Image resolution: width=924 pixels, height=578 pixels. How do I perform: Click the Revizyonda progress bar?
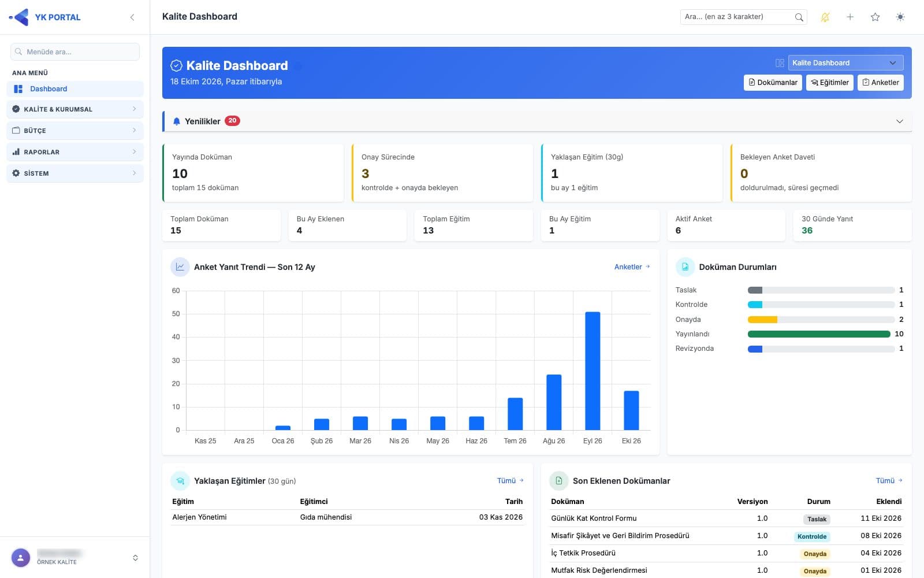tap(821, 349)
